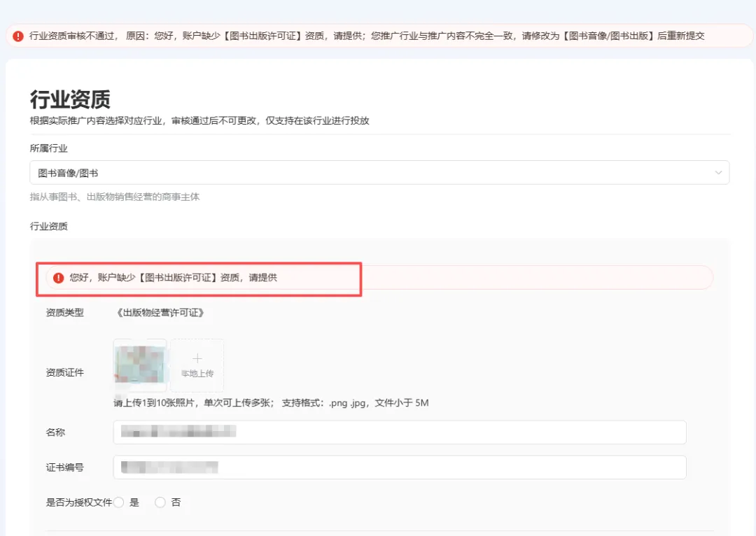Select 是 for 是否为授权文件
This screenshot has height=536, width=756.
click(x=119, y=502)
